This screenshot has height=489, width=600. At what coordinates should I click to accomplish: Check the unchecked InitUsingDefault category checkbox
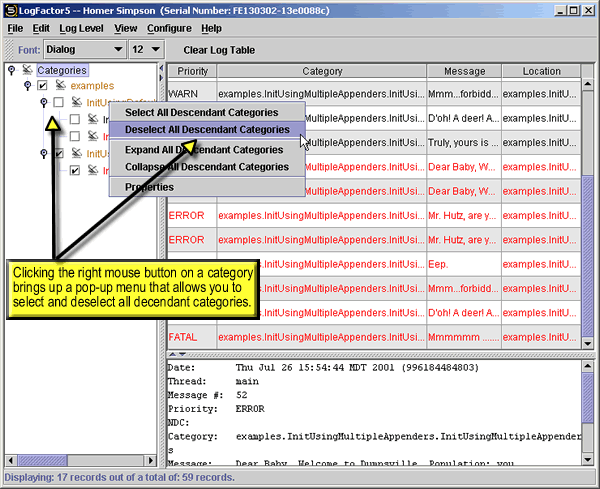pyautogui.click(x=58, y=104)
